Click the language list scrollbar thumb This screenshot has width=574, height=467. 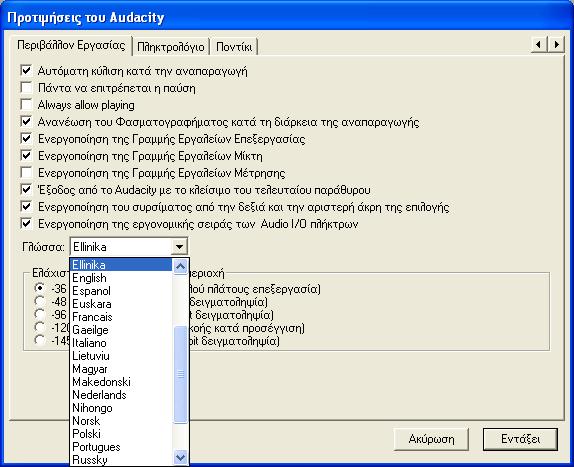point(180,374)
